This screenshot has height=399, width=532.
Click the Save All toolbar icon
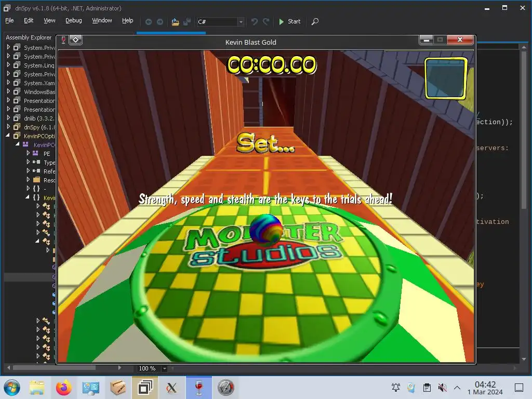[187, 22]
